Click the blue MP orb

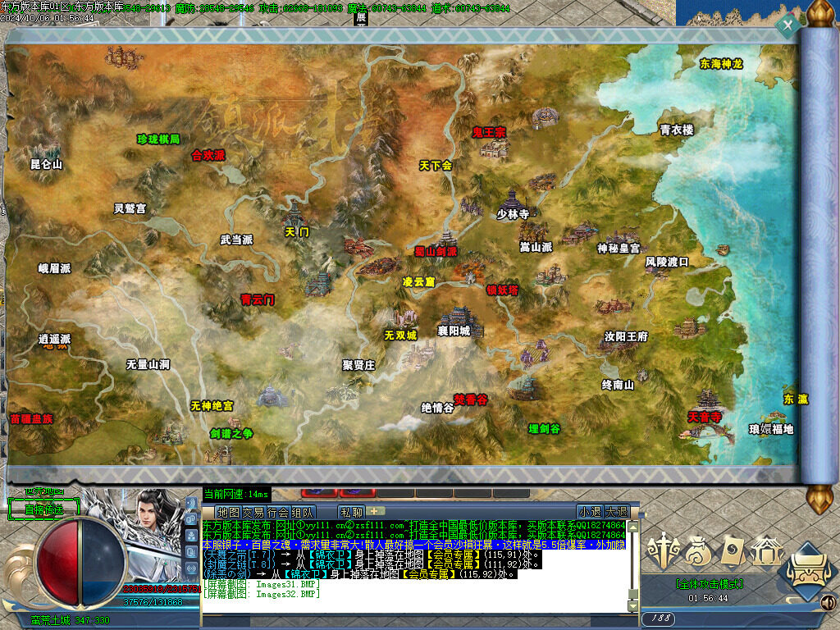point(103,563)
